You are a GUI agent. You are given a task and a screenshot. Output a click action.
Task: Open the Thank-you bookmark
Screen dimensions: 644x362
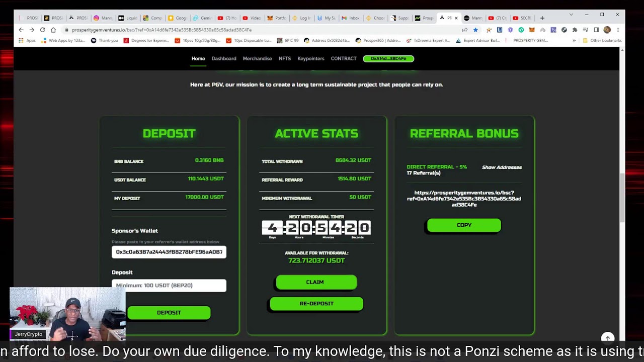pyautogui.click(x=104, y=40)
